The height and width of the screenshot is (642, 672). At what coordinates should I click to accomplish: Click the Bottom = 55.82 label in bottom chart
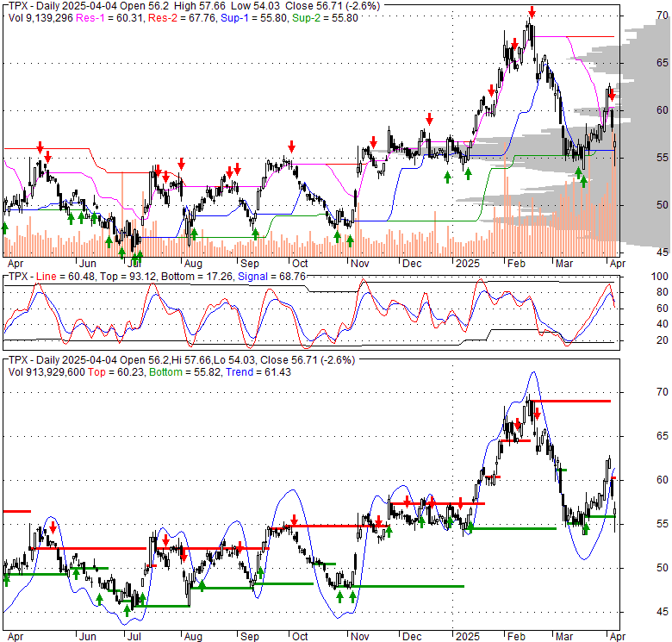pyautogui.click(x=184, y=372)
